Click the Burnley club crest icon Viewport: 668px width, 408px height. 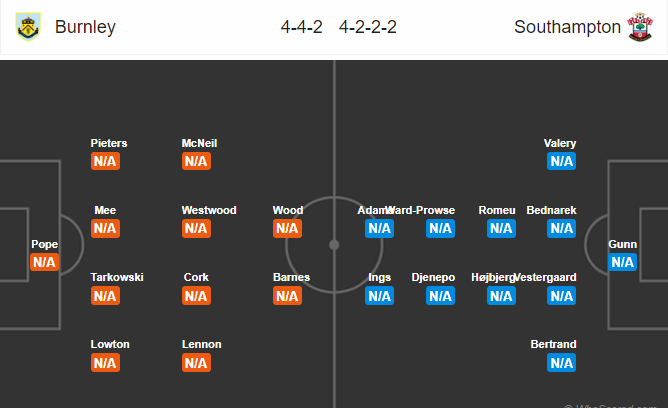click(x=29, y=27)
